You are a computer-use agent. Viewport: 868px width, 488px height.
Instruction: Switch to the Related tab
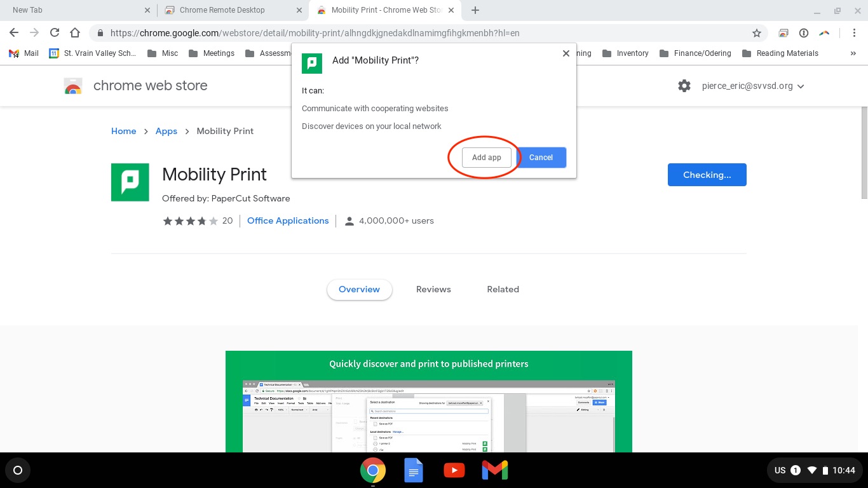503,289
